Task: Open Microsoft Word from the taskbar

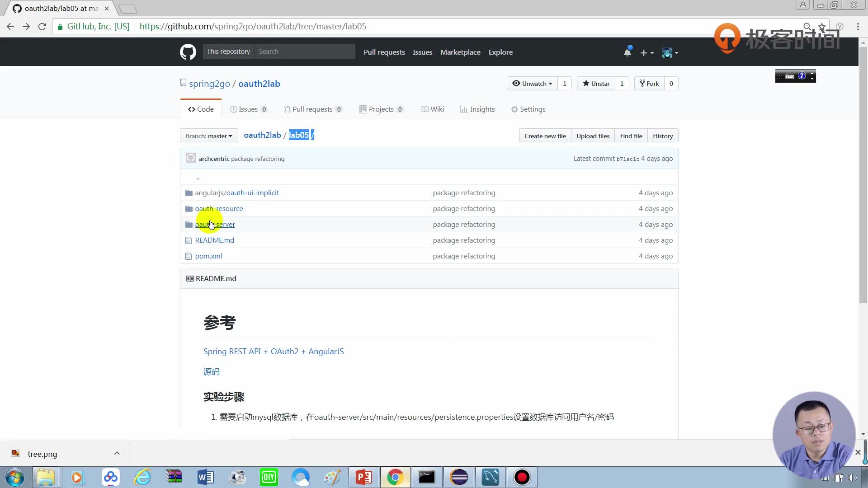Action: tap(206, 477)
